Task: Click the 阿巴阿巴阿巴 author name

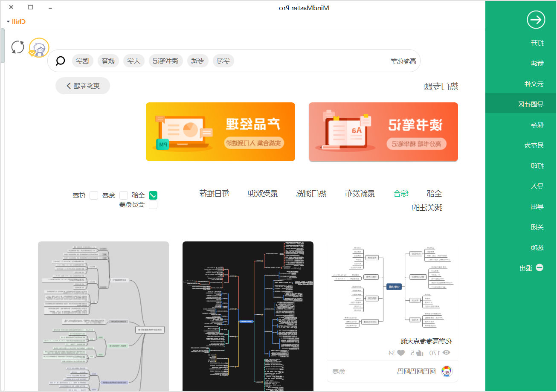Action: tap(417, 371)
